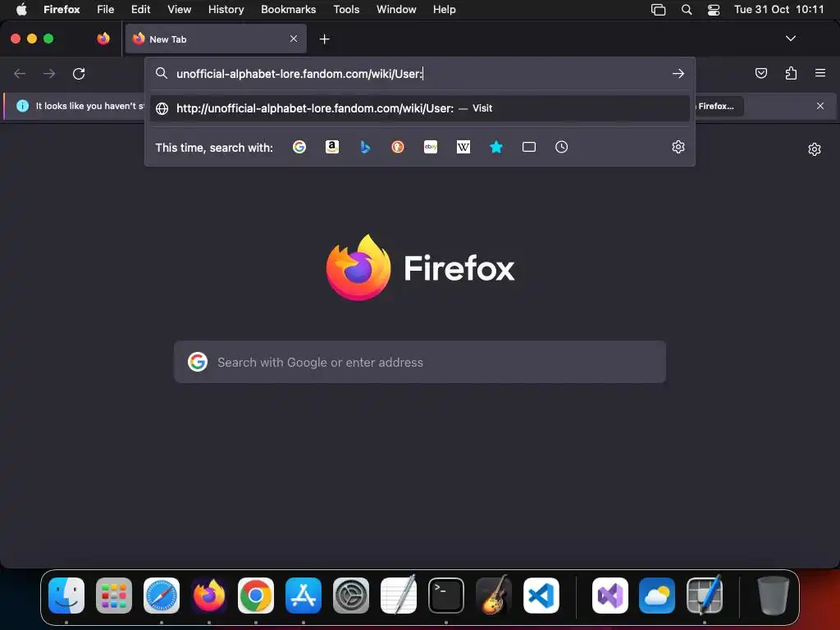This screenshot has height=630, width=840.
Task: Open Trash from the dock
Action: click(773, 596)
